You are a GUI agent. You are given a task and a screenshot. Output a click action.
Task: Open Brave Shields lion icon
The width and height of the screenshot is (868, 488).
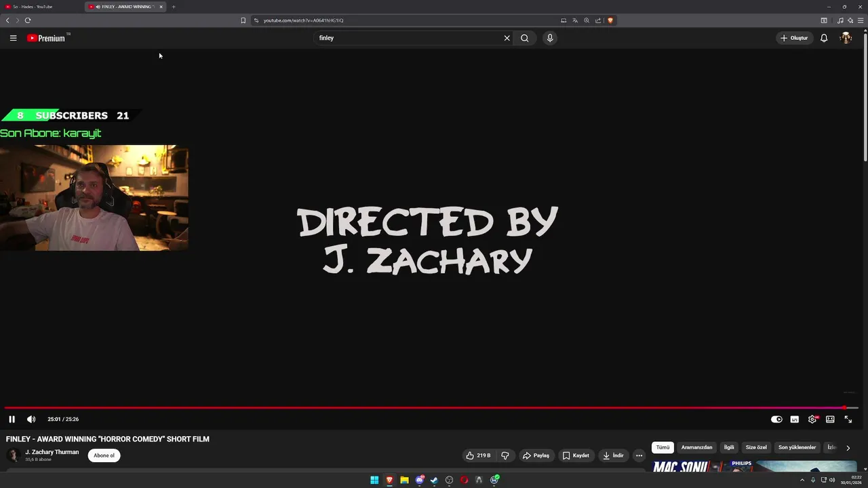tap(610, 20)
